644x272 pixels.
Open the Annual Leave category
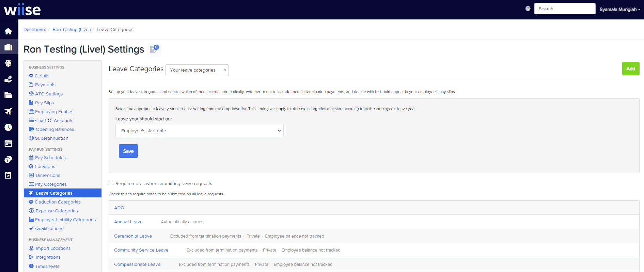tap(128, 222)
